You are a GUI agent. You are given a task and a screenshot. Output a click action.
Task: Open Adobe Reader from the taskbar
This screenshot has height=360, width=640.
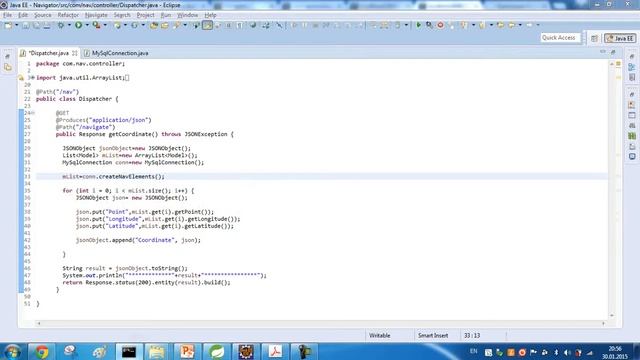[275, 351]
